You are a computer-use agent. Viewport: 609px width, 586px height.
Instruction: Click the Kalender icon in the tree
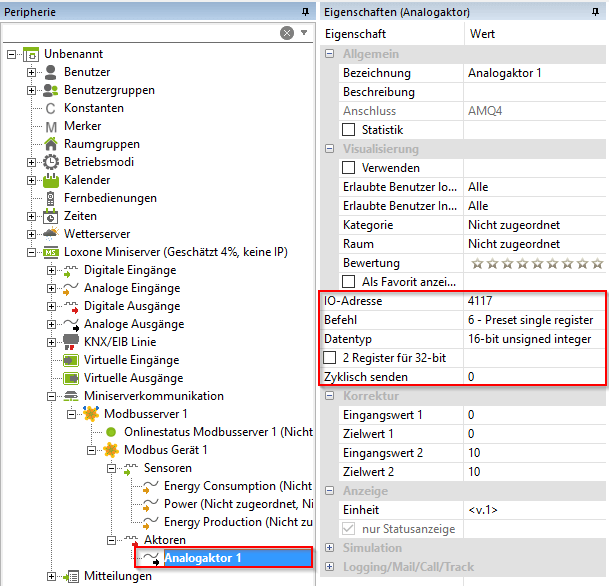click(52, 180)
